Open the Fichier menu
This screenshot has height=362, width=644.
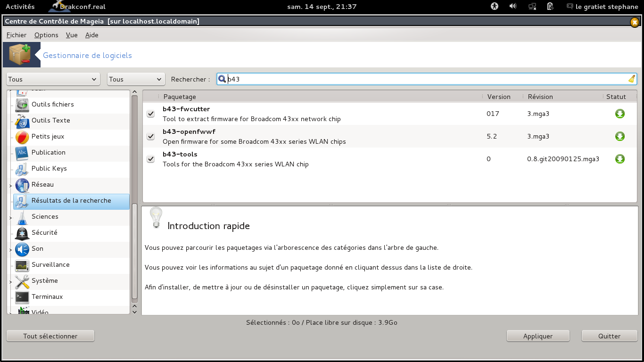coord(17,35)
